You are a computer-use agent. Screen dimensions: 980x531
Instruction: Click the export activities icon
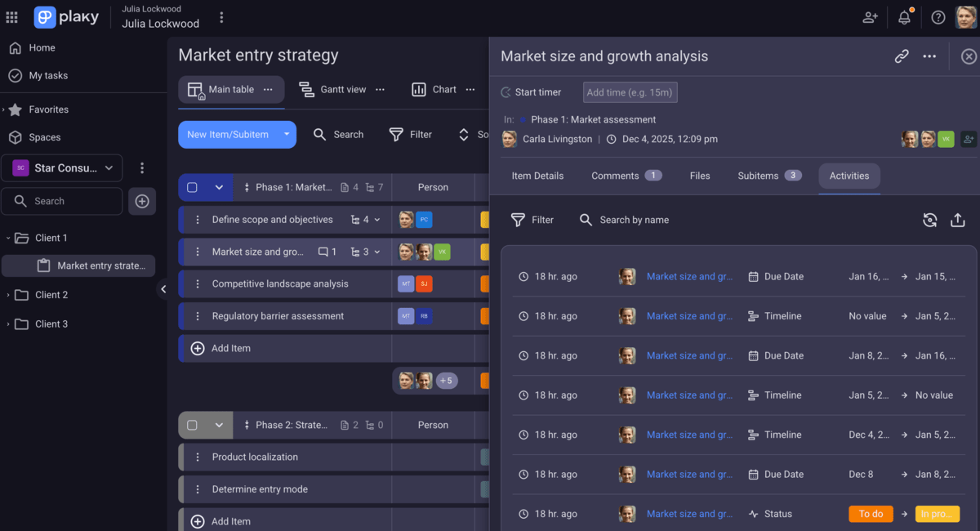point(958,220)
